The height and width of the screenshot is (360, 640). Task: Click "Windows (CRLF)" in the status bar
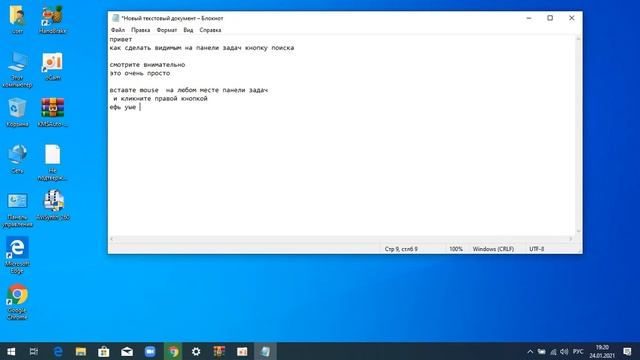pyautogui.click(x=493, y=249)
